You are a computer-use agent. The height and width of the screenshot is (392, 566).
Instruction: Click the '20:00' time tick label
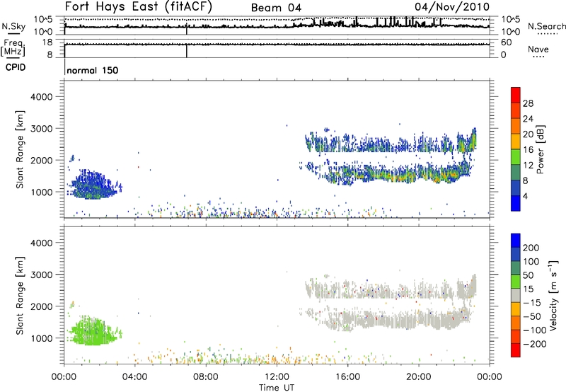pos(418,377)
